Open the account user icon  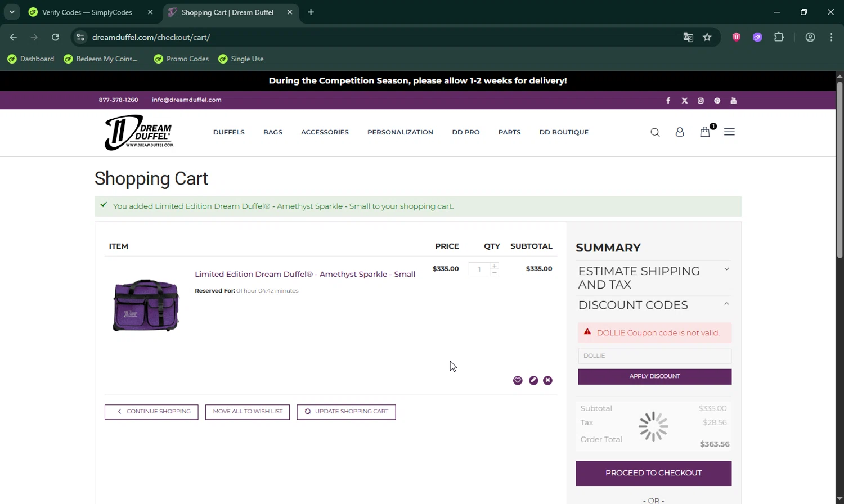[680, 132]
